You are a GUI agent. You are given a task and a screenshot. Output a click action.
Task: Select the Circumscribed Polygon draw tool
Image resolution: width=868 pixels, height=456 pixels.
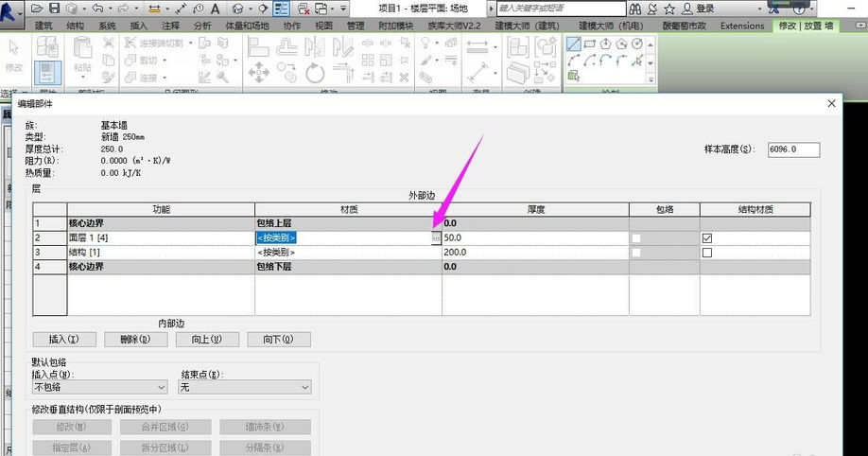(x=621, y=44)
